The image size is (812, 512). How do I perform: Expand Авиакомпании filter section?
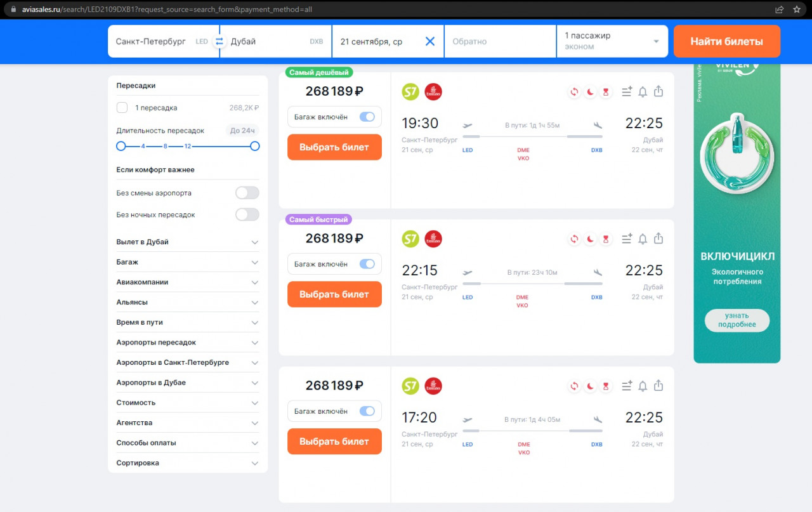[x=188, y=282]
